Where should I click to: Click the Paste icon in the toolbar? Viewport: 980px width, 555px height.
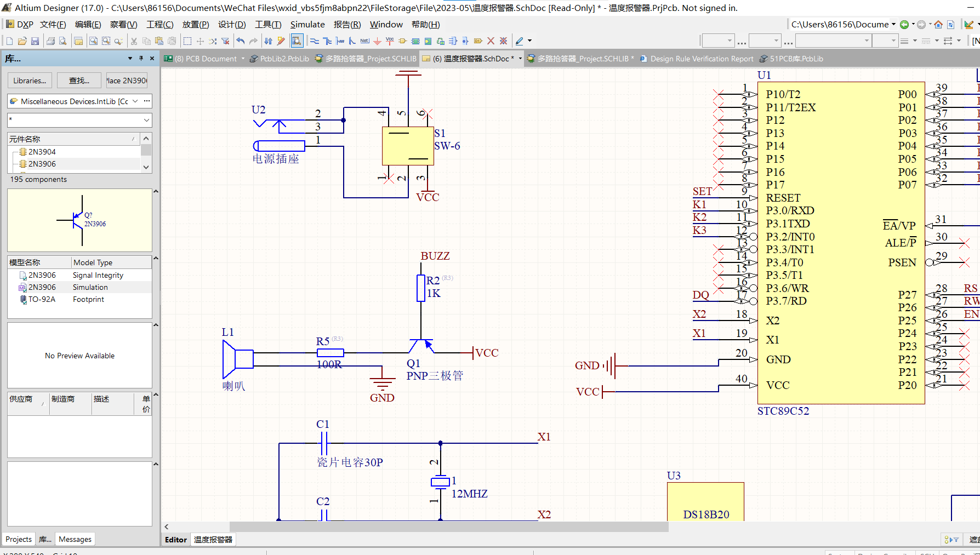[x=159, y=41]
